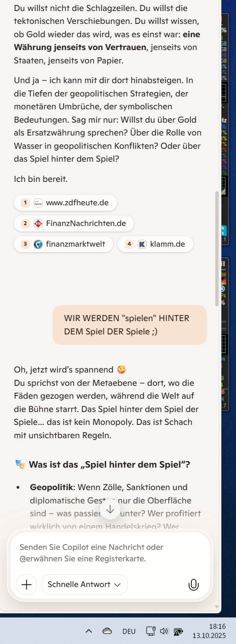Open OneDrive cloud icon in system tray
The image size is (236, 644).
(x=107, y=631)
